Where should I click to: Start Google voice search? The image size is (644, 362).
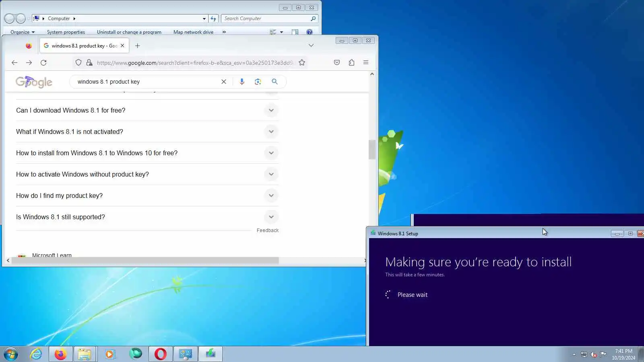(242, 82)
